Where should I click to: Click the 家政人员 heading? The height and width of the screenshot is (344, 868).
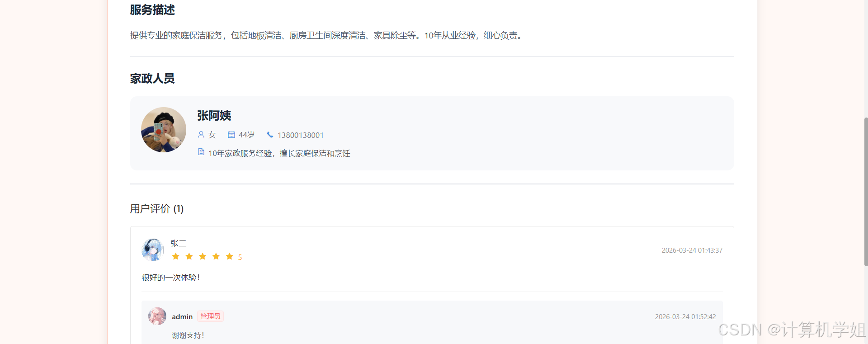152,79
